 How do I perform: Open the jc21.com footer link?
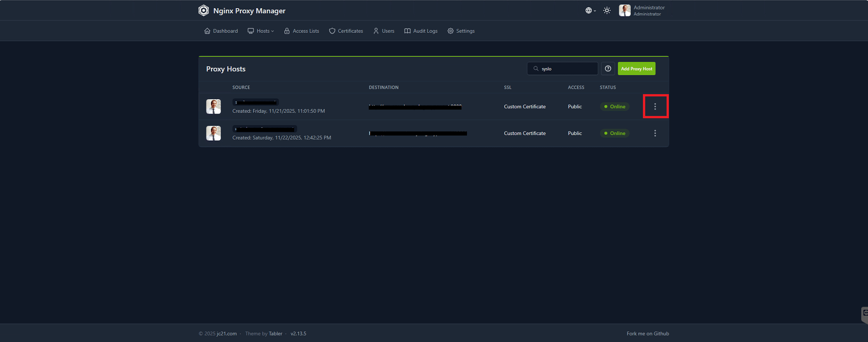pyautogui.click(x=226, y=334)
